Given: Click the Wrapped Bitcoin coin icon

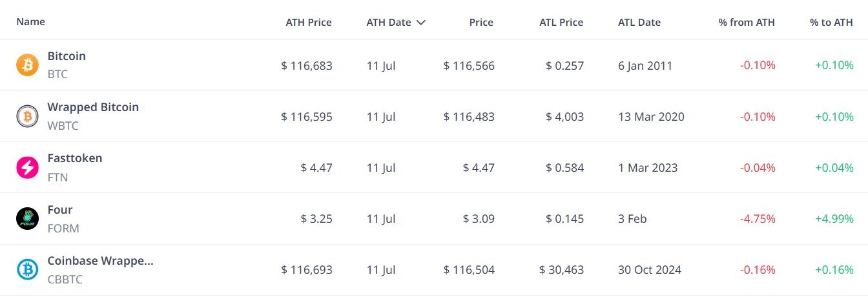Looking at the screenshot, I should [27, 116].
